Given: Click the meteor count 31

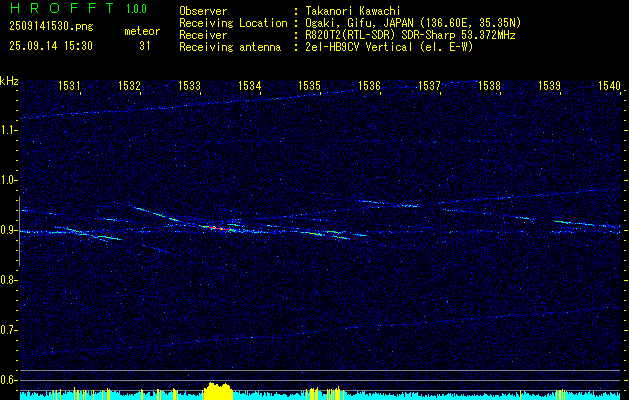Looking at the screenshot, I should pyautogui.click(x=144, y=46).
